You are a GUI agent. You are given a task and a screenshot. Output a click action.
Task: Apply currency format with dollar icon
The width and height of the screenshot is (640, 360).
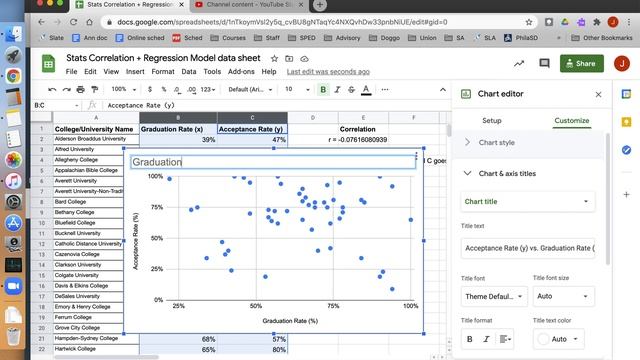tap(150, 89)
